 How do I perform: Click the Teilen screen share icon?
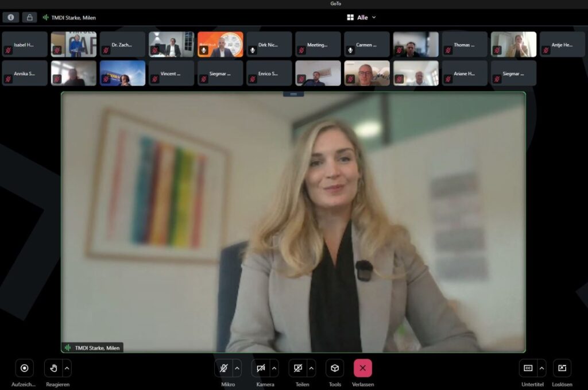point(297,368)
